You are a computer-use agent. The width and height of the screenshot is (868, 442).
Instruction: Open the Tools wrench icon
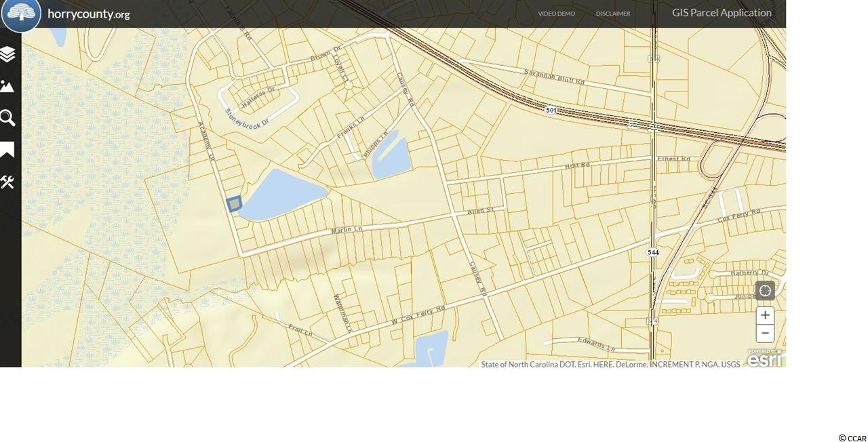7,182
